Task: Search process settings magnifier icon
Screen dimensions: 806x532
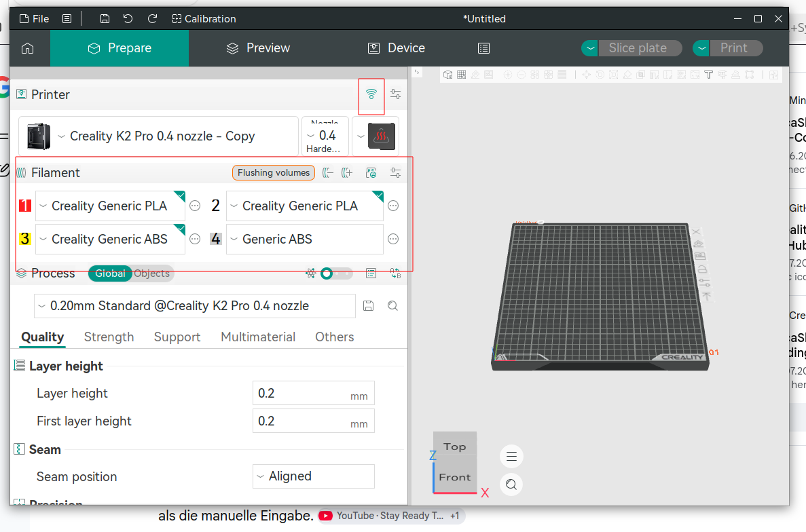Action: (x=392, y=306)
